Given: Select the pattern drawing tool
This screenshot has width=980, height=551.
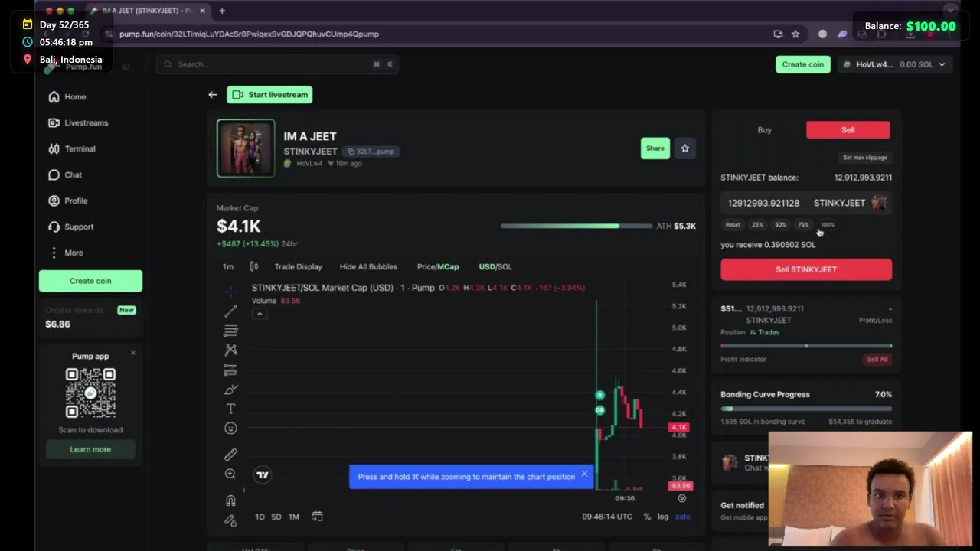Looking at the screenshot, I should pos(230,350).
